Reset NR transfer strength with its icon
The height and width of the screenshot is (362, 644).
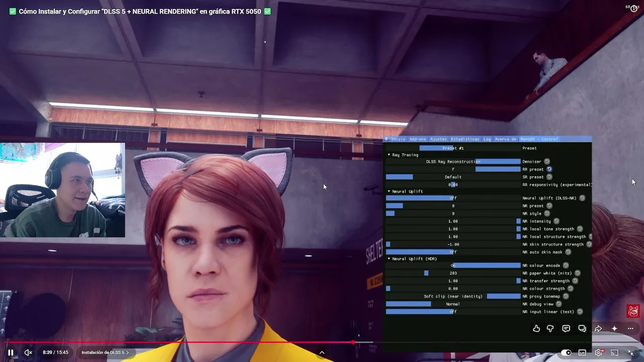(575, 281)
